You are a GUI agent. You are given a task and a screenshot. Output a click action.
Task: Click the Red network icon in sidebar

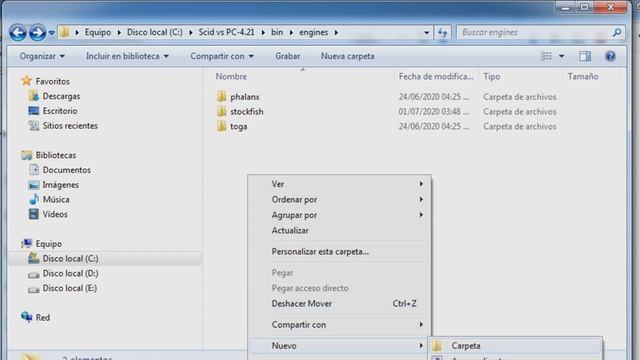click(27, 317)
